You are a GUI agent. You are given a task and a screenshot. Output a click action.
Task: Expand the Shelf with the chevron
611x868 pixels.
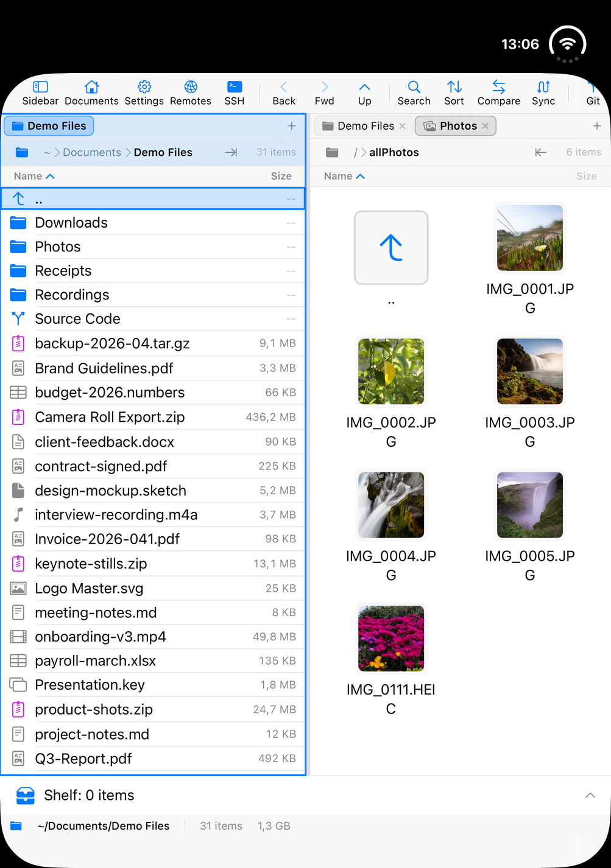[590, 795]
